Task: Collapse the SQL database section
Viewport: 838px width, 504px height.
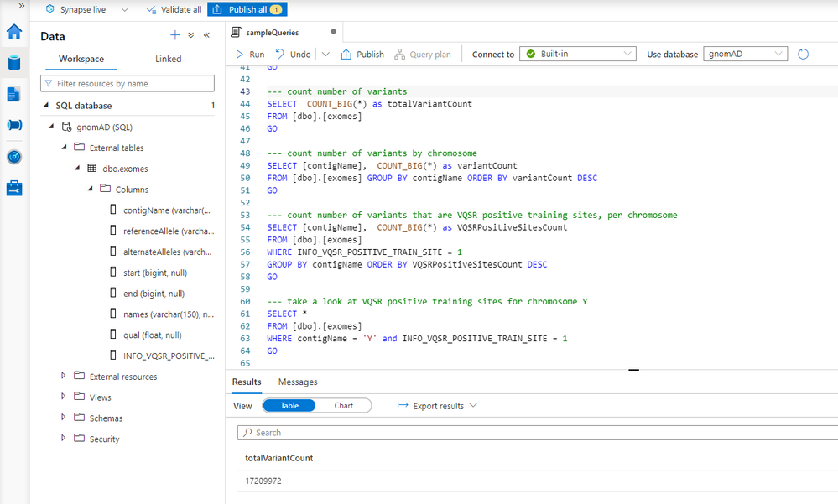Action: [x=46, y=106]
